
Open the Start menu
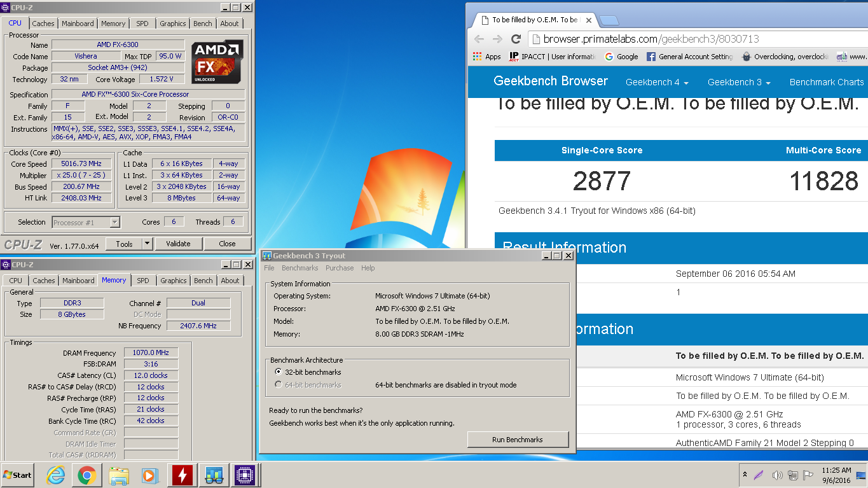coord(18,475)
